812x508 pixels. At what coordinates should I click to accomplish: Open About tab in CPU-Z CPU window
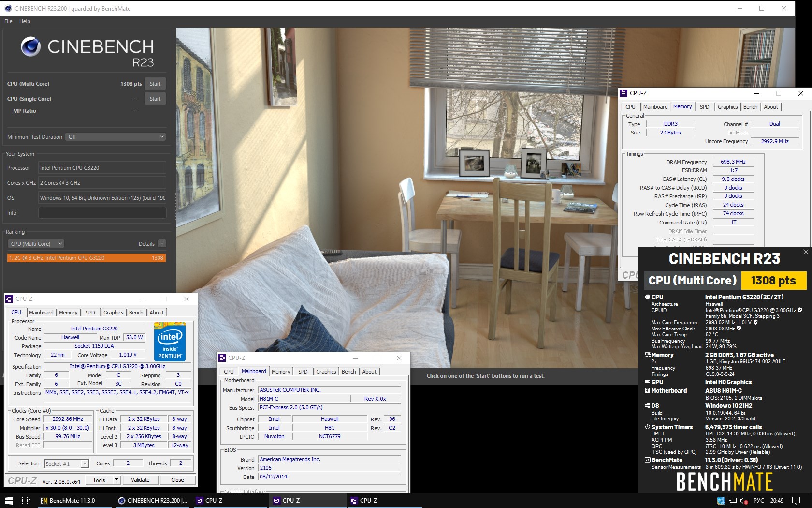pyautogui.click(x=157, y=313)
